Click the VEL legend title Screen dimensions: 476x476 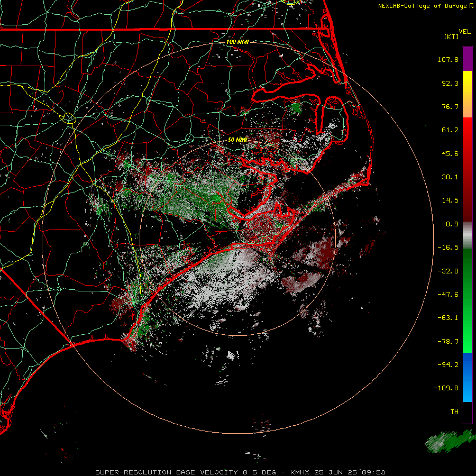click(464, 32)
